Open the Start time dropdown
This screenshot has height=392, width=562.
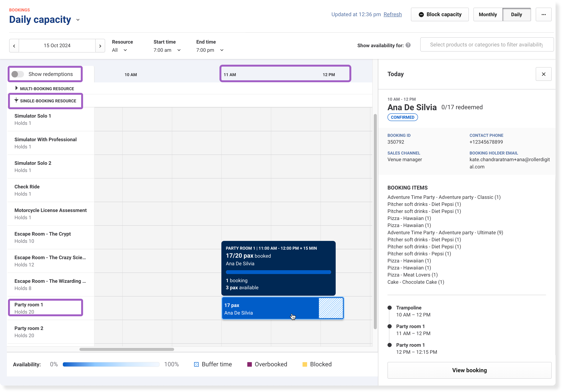[167, 50]
